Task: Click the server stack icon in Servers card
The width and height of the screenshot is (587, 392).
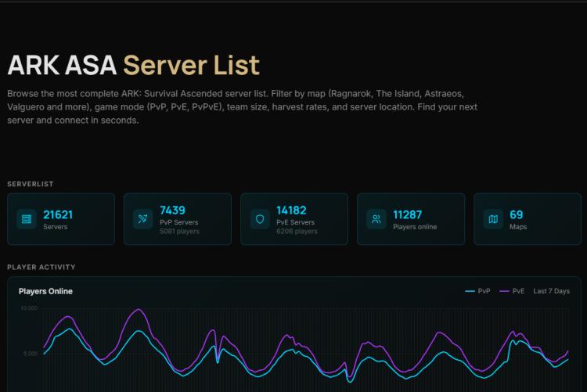Action: point(27,219)
